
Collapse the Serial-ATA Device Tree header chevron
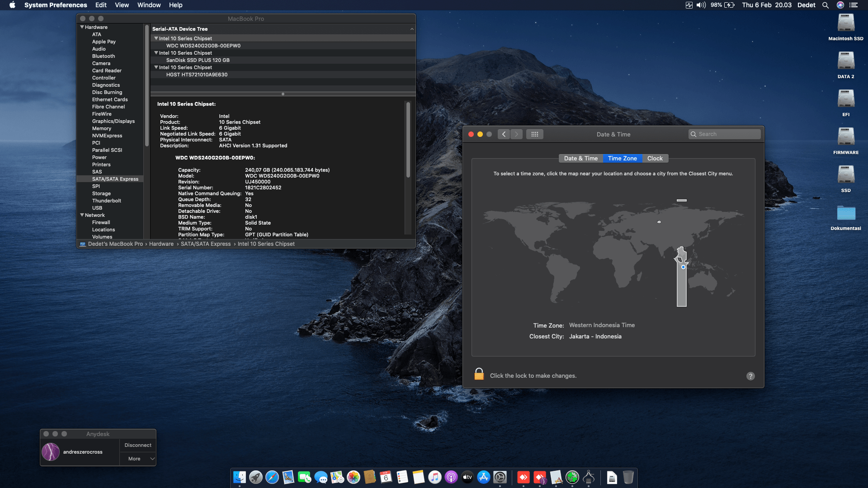(x=412, y=29)
